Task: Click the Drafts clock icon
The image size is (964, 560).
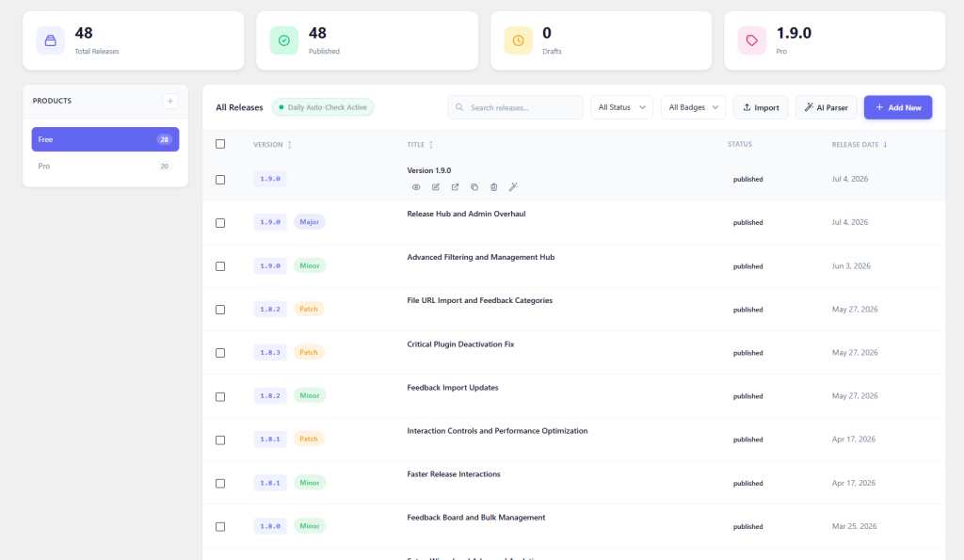Action: pyautogui.click(x=519, y=40)
